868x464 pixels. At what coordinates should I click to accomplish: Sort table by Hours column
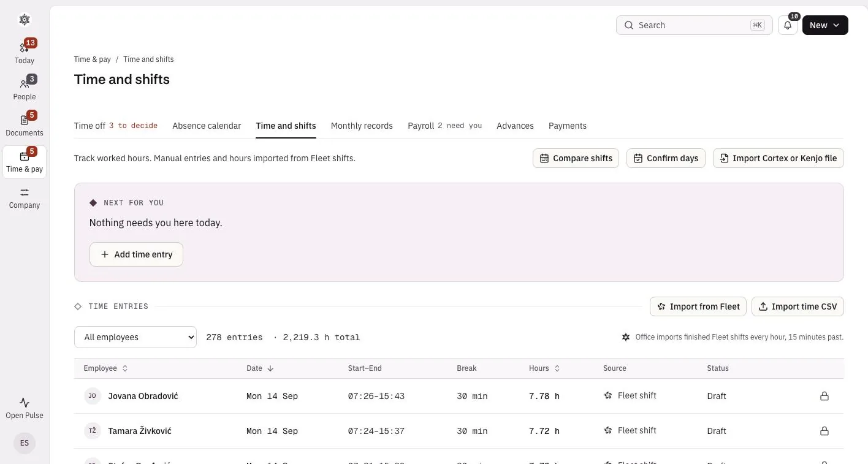pos(544,368)
